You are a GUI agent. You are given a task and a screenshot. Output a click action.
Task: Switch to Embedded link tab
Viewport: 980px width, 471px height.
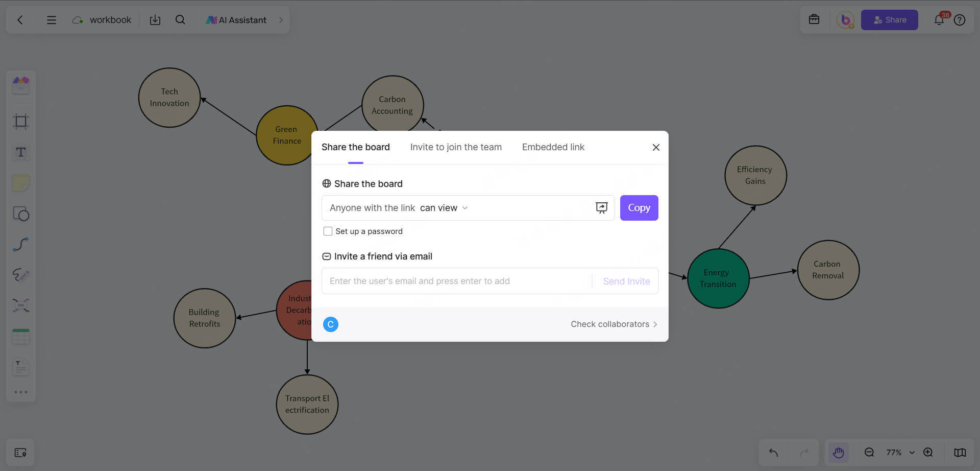[553, 147]
